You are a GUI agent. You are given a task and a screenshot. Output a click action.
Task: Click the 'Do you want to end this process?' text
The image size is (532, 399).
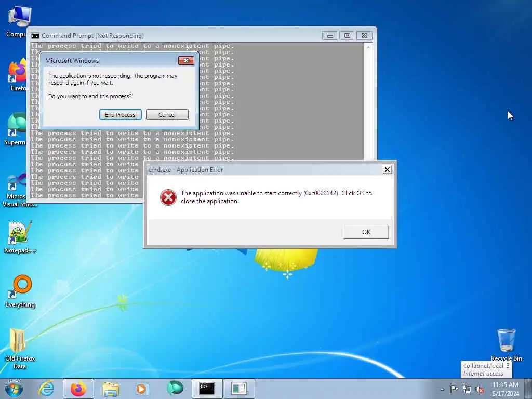(90, 96)
